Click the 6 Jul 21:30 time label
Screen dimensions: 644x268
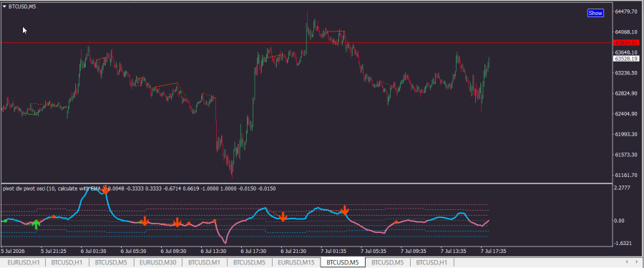point(293,251)
